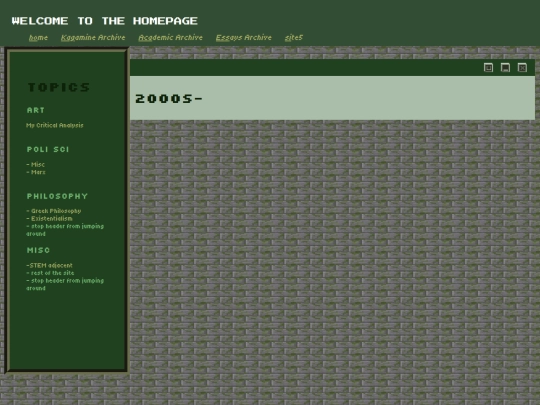Screen dimensions: 540x405
Task: Go to the home nav link
Action: 38,38
